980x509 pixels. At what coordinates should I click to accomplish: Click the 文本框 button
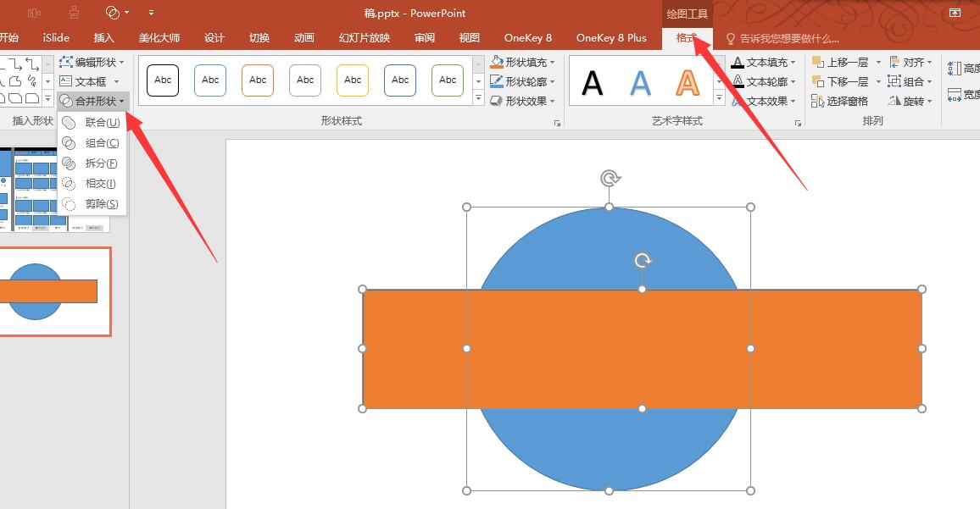point(84,82)
